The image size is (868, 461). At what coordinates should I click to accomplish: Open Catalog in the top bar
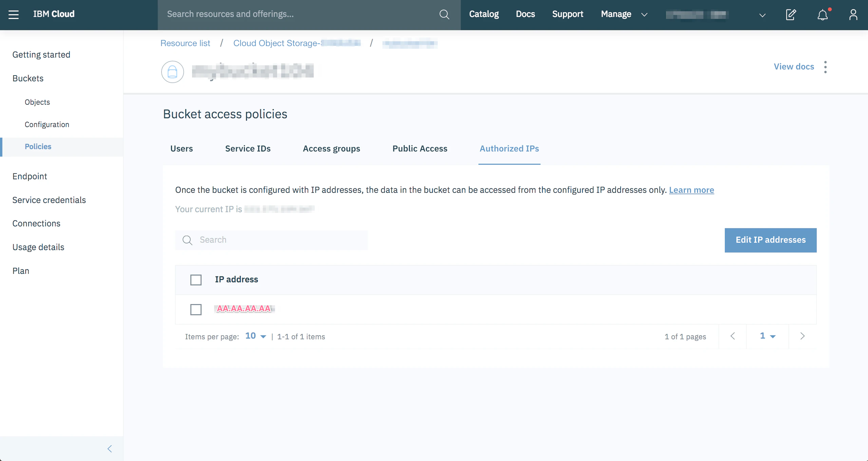(x=484, y=14)
